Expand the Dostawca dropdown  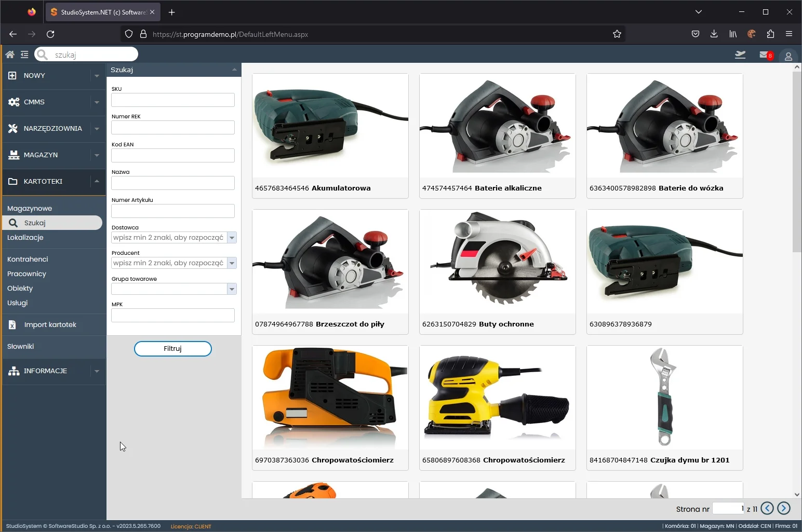pos(232,238)
